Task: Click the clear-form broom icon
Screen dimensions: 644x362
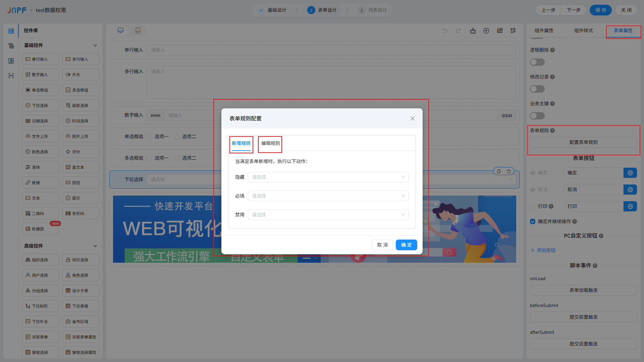Action: (473, 31)
